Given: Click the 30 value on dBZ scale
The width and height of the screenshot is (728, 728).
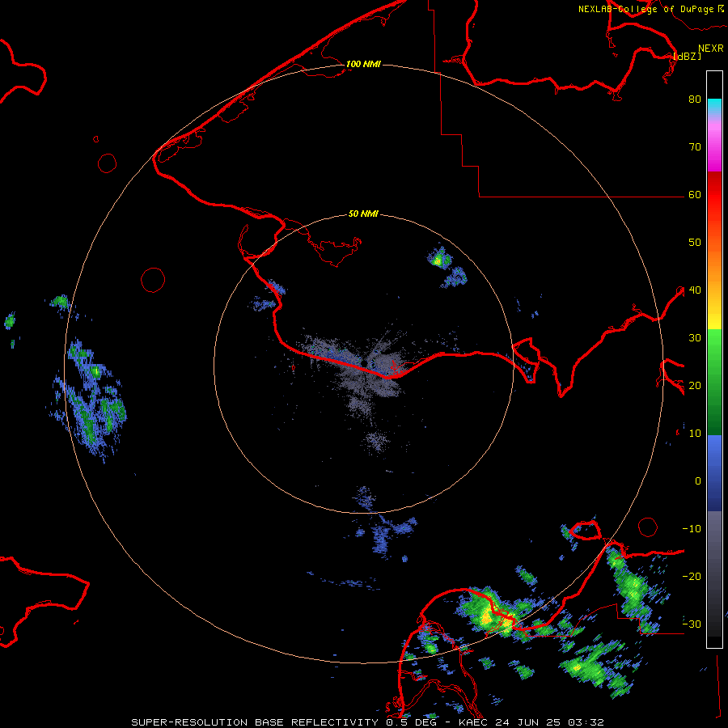Looking at the screenshot, I should coord(695,337).
